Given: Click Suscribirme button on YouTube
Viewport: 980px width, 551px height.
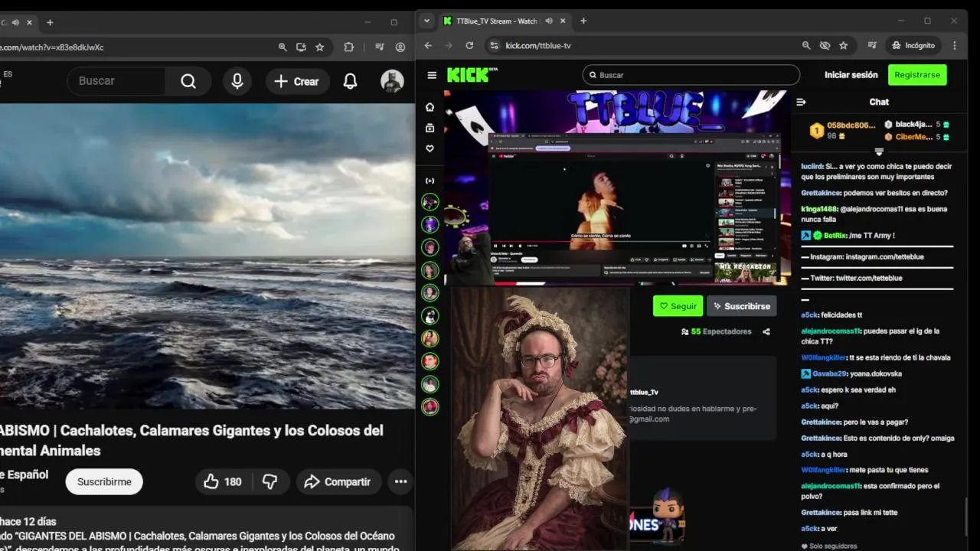Looking at the screenshot, I should click(x=104, y=481).
